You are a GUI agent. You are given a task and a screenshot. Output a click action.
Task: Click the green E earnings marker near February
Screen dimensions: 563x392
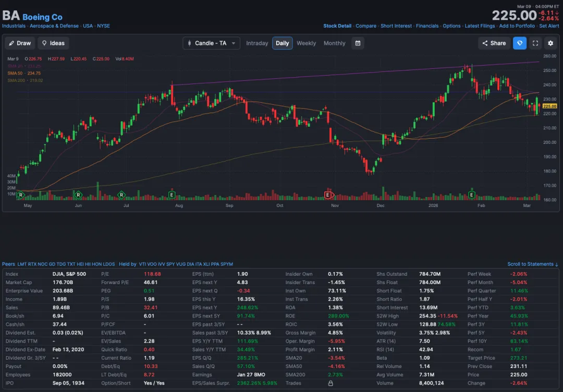pyautogui.click(x=472, y=195)
